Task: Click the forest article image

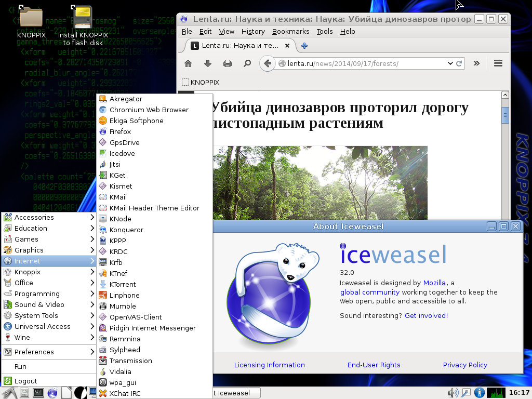Action: [x=320, y=183]
